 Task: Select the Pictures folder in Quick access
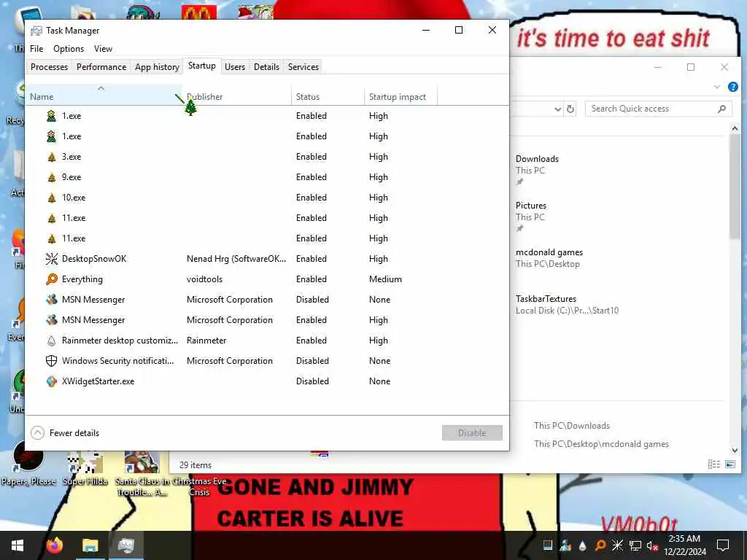coord(531,206)
